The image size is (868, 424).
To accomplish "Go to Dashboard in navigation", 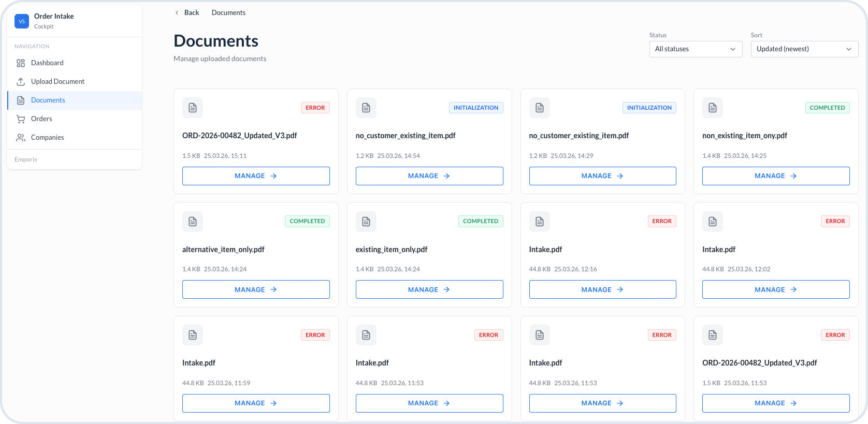I will [75, 63].
